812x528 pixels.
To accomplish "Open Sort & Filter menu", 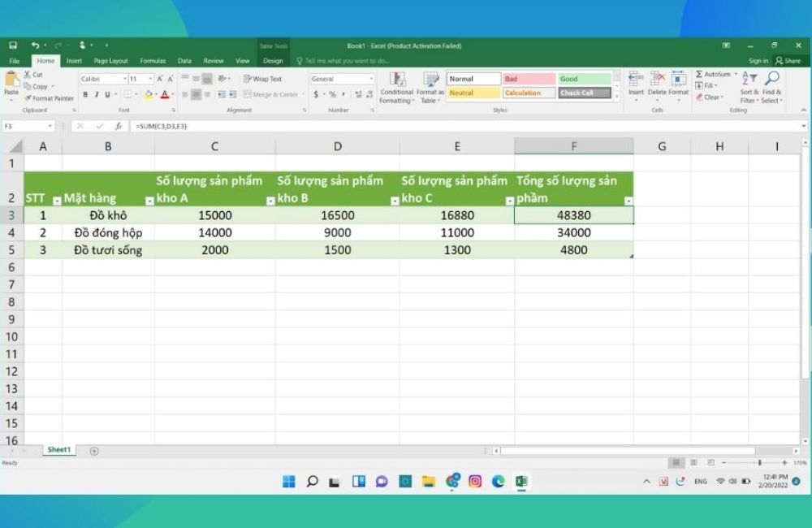I will [x=749, y=87].
